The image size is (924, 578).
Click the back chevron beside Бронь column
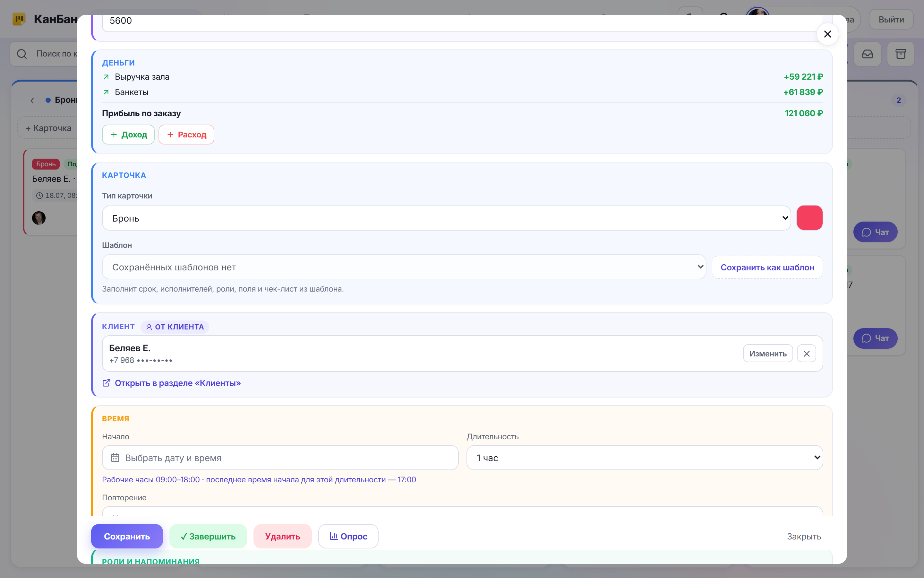(32, 101)
